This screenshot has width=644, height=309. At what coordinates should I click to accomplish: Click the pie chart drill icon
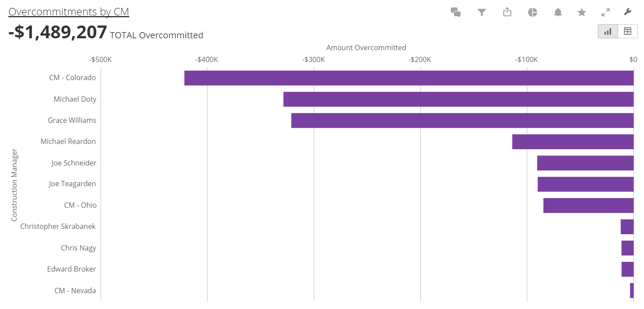(532, 13)
